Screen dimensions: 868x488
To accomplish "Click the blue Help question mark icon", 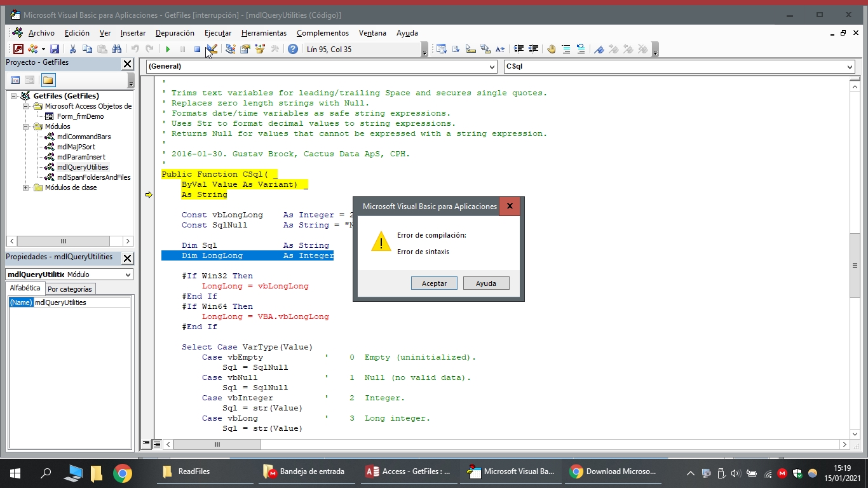I will click(x=292, y=49).
